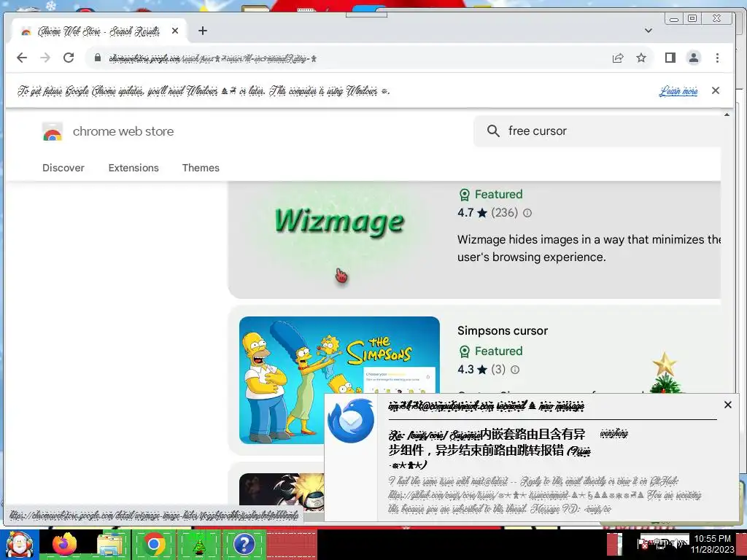Select the Chrome Web Store browser tab
This screenshot has width=747, height=560.
[x=98, y=31]
